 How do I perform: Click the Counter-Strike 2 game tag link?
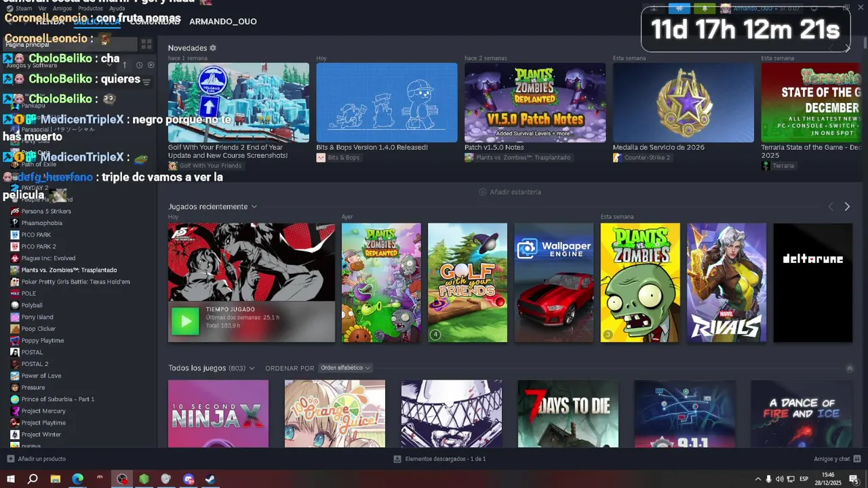click(642, 158)
